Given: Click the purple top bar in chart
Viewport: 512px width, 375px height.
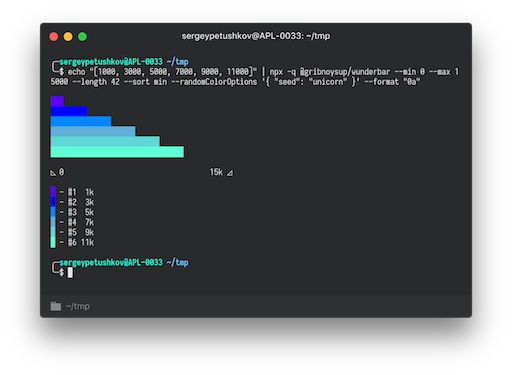Looking at the screenshot, I should [57, 101].
